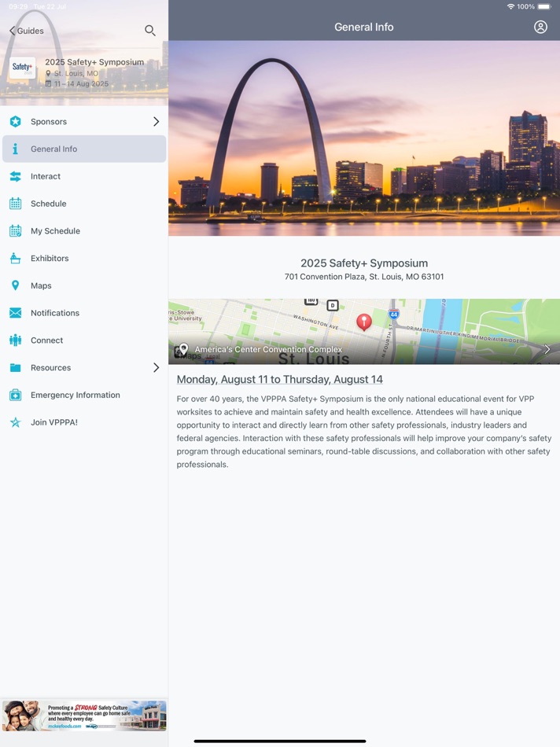Click the Exhibitors booth icon
The height and width of the screenshot is (747, 560).
(x=15, y=258)
